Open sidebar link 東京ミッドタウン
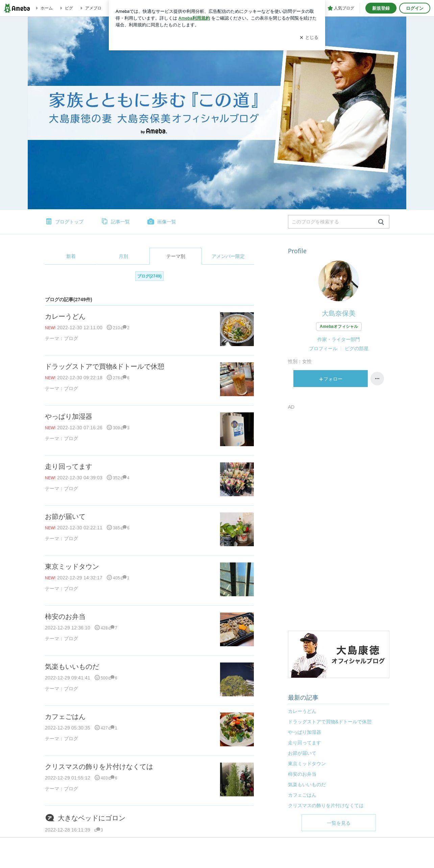Image resolution: width=434 pixels, height=868 pixels. coord(307,764)
